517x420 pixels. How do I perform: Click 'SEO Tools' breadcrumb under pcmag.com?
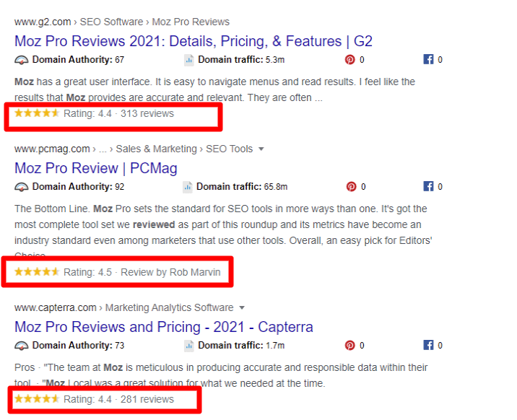coord(229,149)
